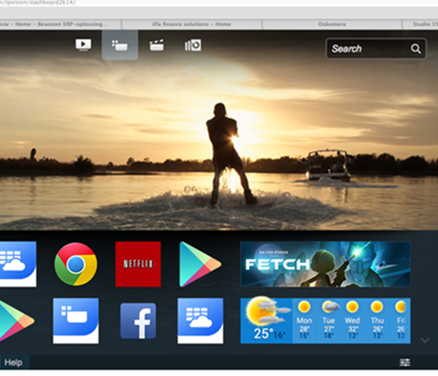Open the Facebook app
This screenshot has width=438, height=376.
pos(138,321)
